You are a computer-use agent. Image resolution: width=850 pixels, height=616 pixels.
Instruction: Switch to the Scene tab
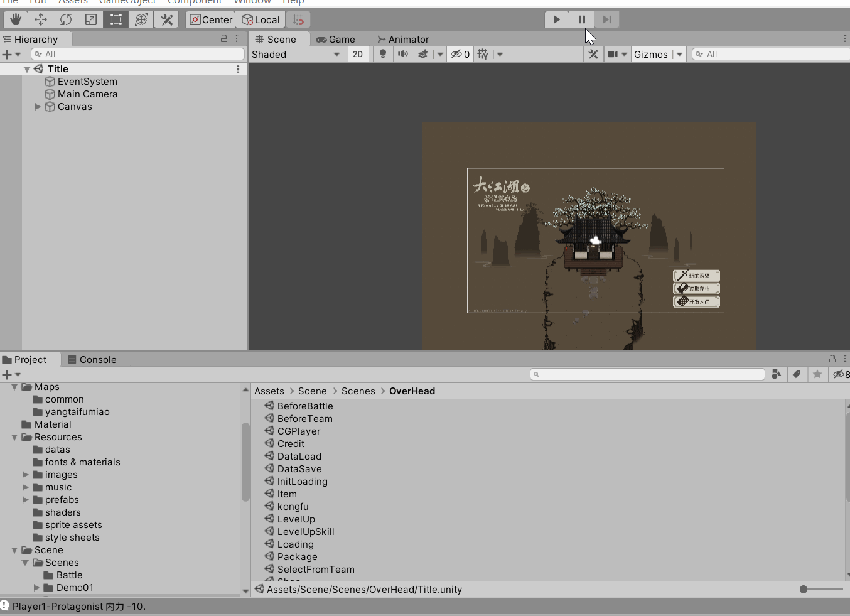coord(276,39)
